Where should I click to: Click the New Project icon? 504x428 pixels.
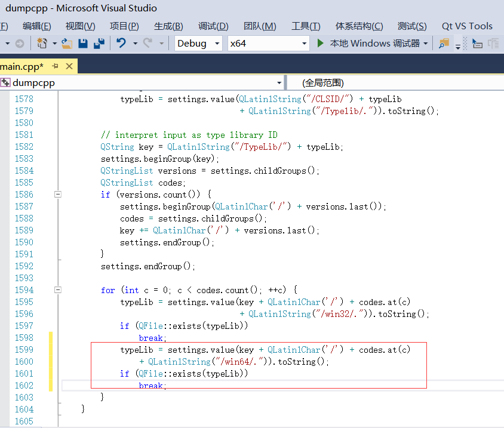pos(42,44)
